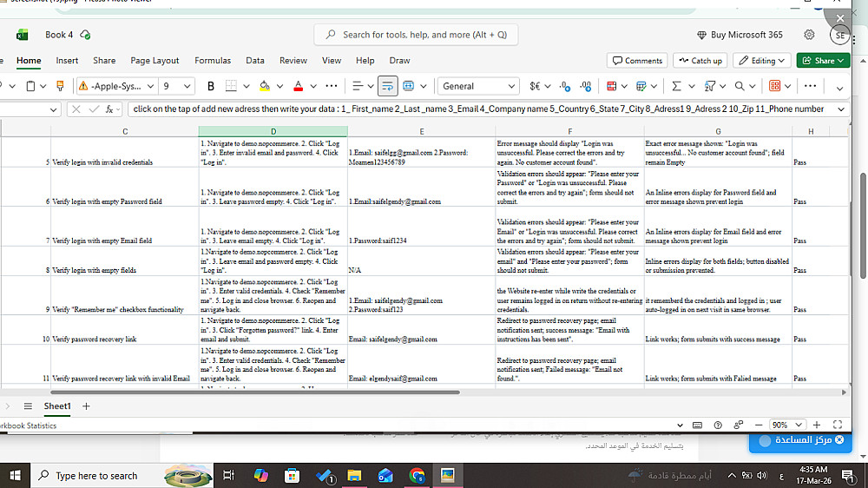The width and height of the screenshot is (868, 488).
Task: Click the full screen icon in status bar
Action: tap(838, 425)
